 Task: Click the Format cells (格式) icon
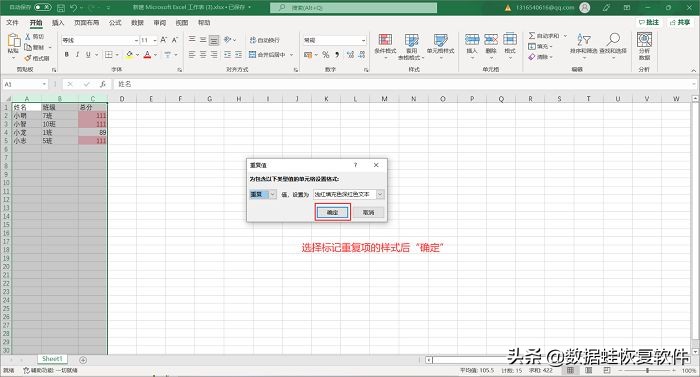point(510,40)
